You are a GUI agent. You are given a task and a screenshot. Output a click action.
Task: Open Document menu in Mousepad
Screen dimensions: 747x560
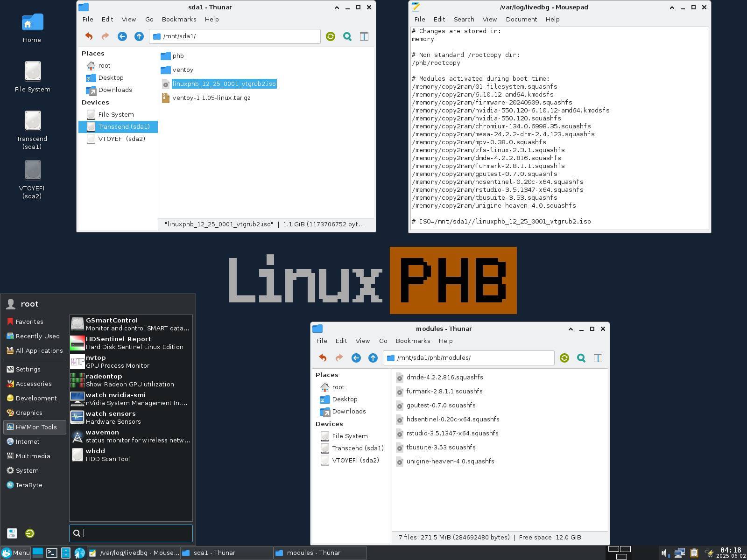coord(521,19)
